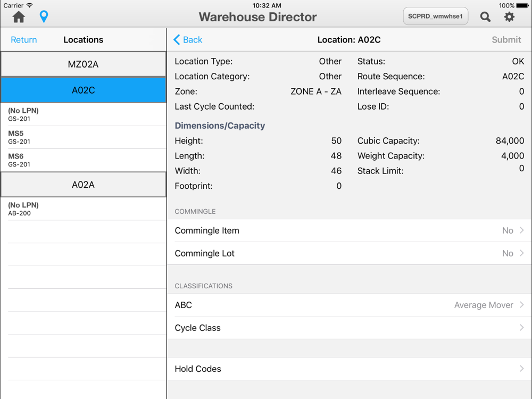Choose MS6 GS-201 inventory entry
This screenshot has height=399, width=532.
point(84,160)
